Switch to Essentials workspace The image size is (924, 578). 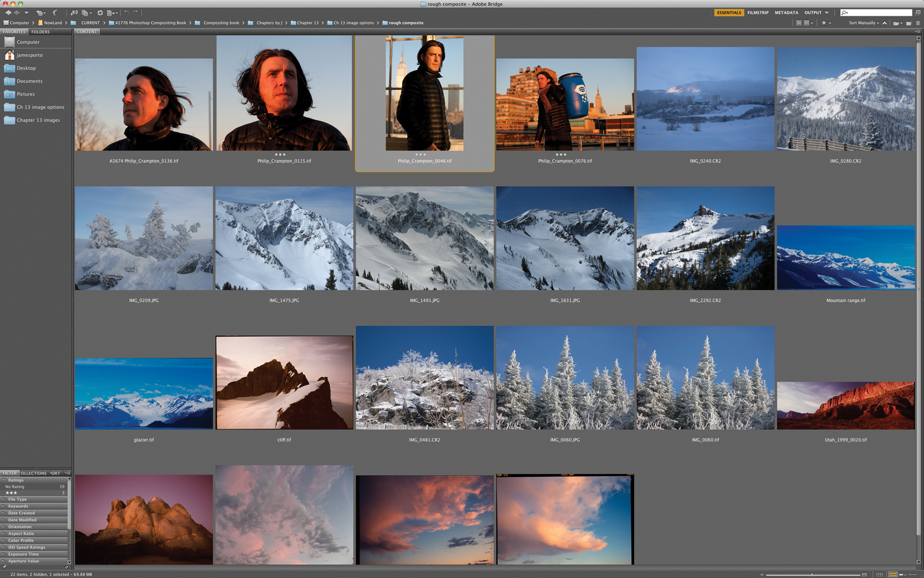click(729, 13)
